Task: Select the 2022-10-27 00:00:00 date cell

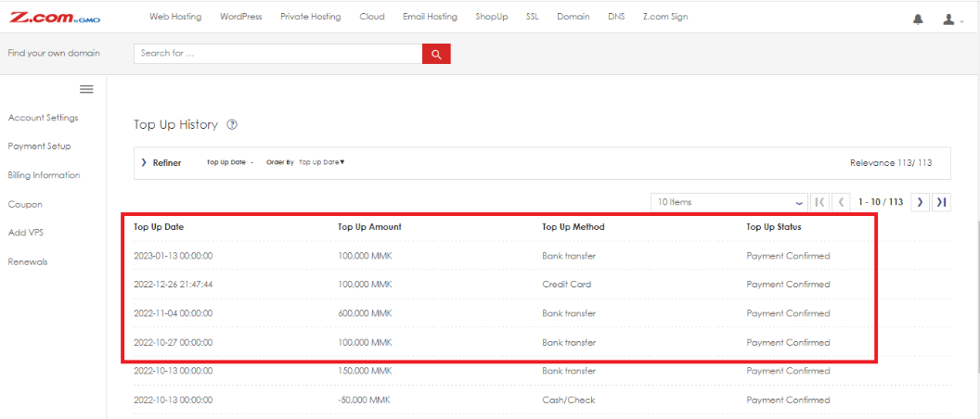Action: [x=174, y=342]
